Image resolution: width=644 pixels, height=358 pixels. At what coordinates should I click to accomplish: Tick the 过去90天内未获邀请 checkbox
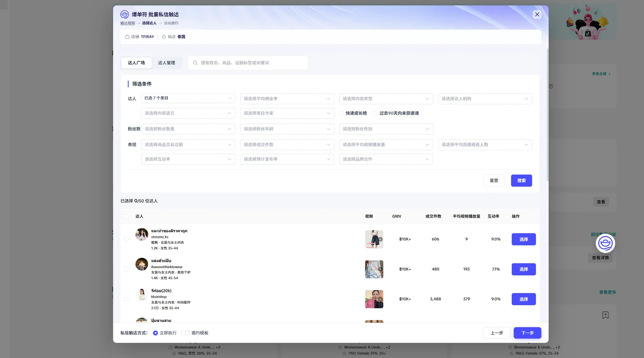pyautogui.click(x=375, y=113)
